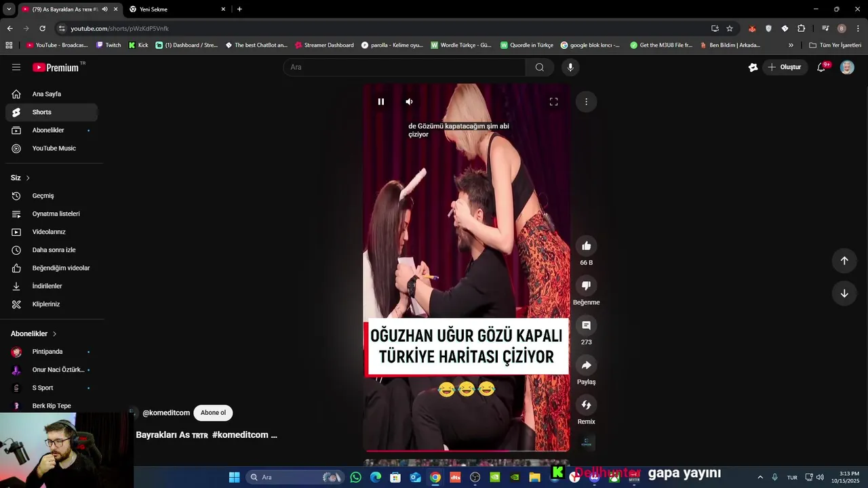Open the @komeditcom channel link
This screenshot has width=868, height=488.
point(166,413)
